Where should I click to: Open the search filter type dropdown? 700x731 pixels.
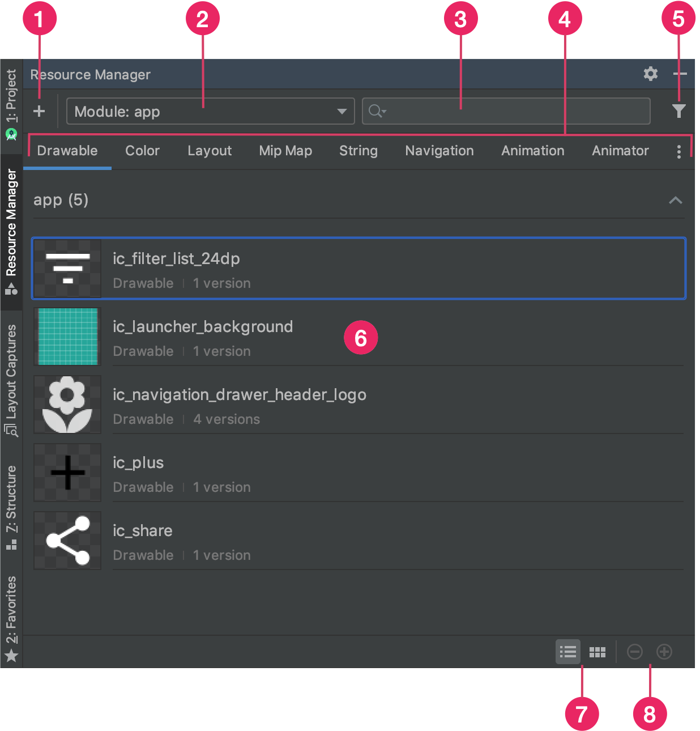pyautogui.click(x=377, y=111)
